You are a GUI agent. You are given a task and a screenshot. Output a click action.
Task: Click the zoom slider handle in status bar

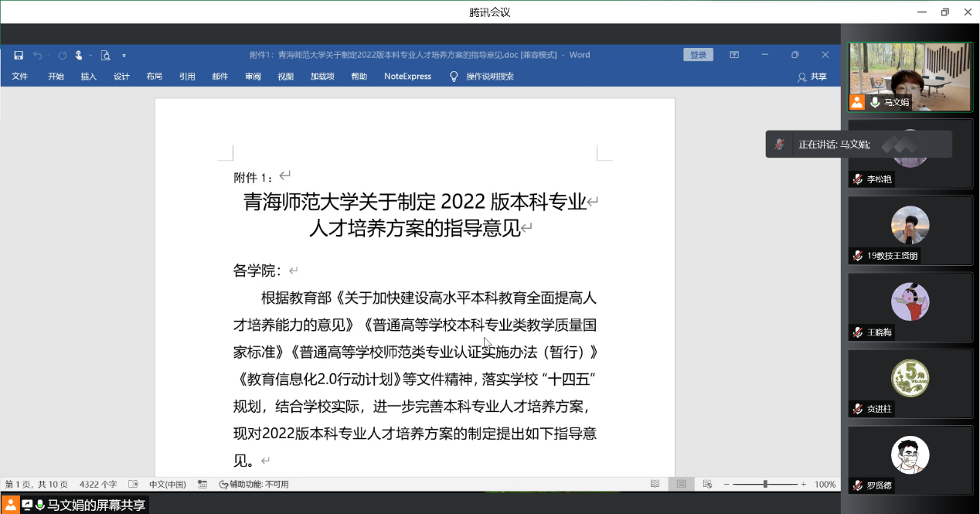(x=765, y=484)
